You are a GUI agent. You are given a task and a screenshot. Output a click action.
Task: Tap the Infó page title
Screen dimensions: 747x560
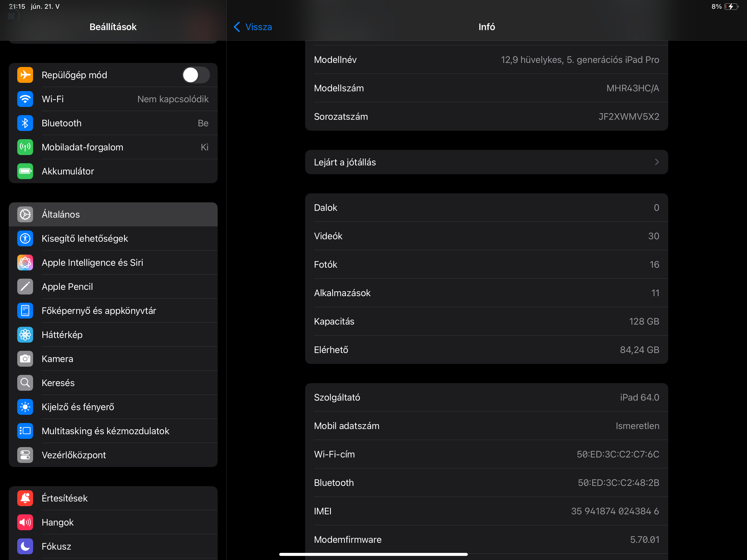point(487,27)
